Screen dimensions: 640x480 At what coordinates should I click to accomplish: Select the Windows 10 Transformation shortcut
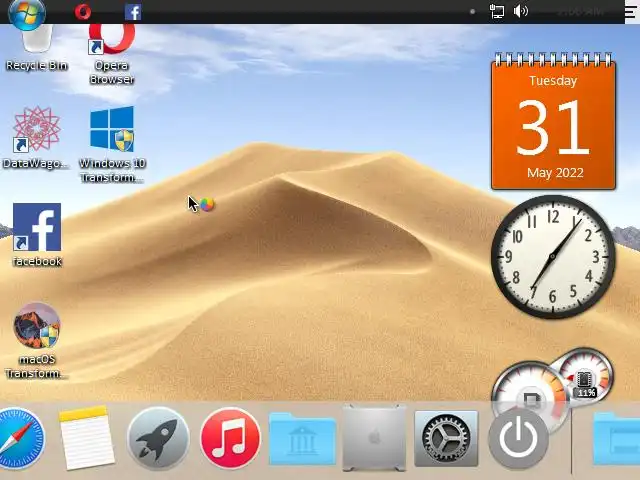[112, 144]
